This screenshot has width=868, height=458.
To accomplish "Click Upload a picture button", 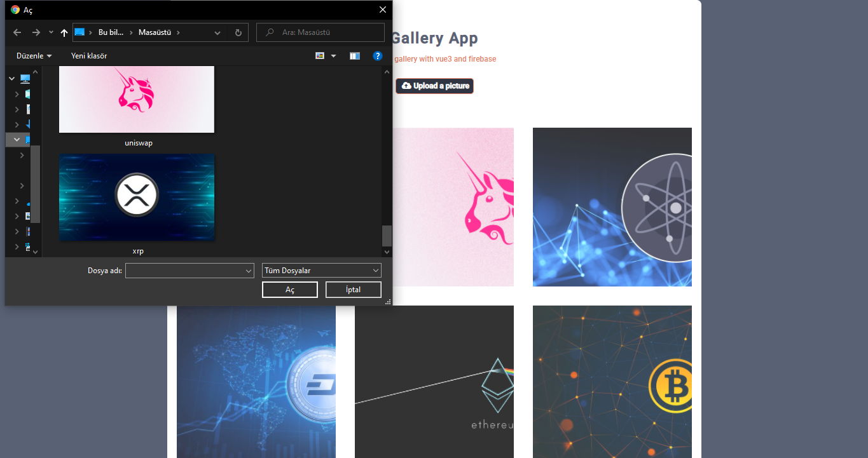I will coord(435,86).
